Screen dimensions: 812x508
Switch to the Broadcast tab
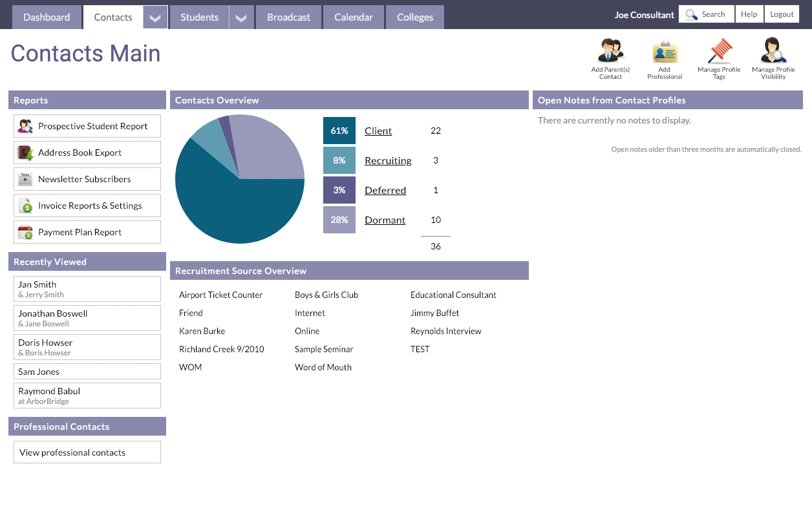289,17
